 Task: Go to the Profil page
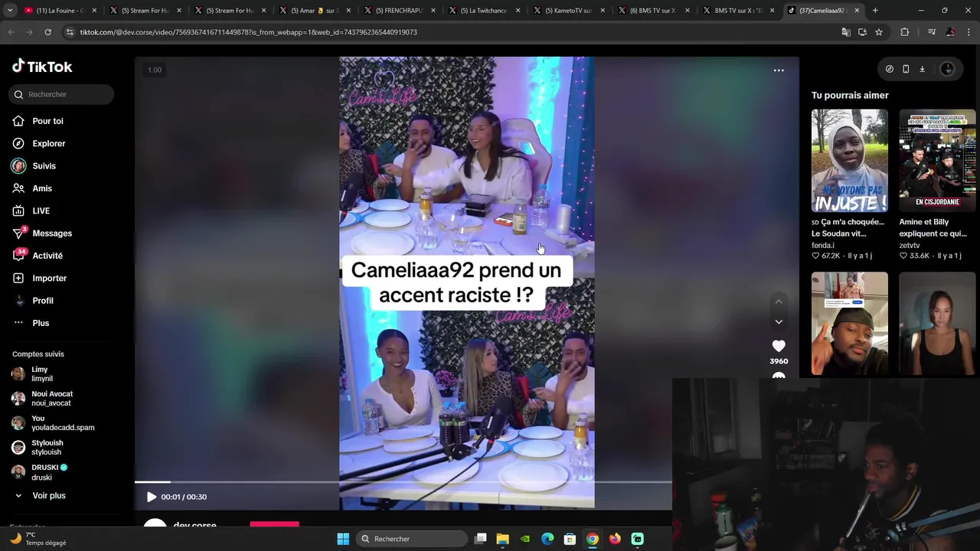coord(43,301)
